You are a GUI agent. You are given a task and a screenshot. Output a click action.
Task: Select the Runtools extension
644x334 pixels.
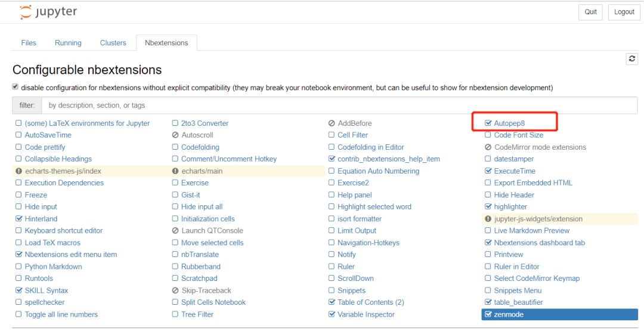[39, 278]
